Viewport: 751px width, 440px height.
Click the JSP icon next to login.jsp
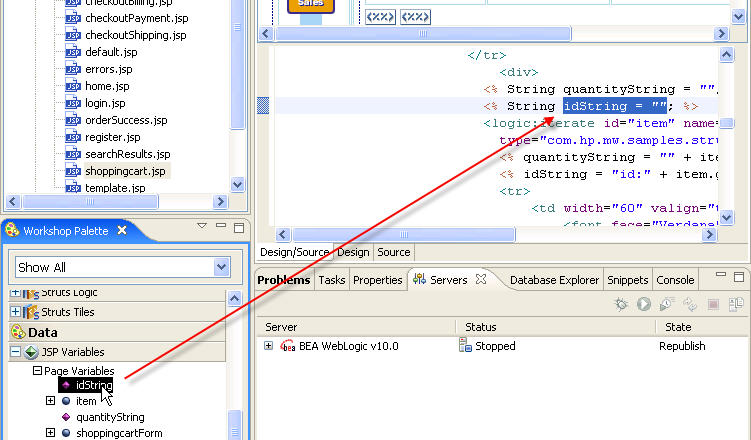click(x=73, y=103)
